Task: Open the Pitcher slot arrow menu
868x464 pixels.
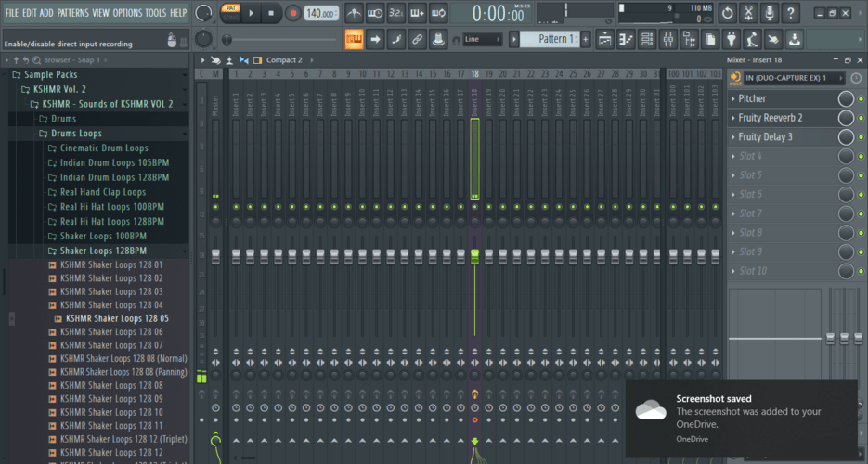Action: tap(733, 99)
